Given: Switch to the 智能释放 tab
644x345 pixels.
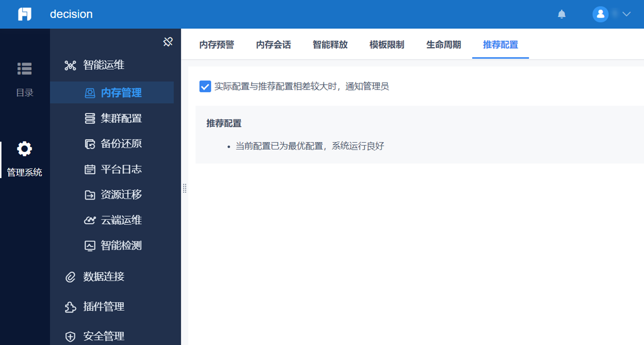Looking at the screenshot, I should (330, 45).
